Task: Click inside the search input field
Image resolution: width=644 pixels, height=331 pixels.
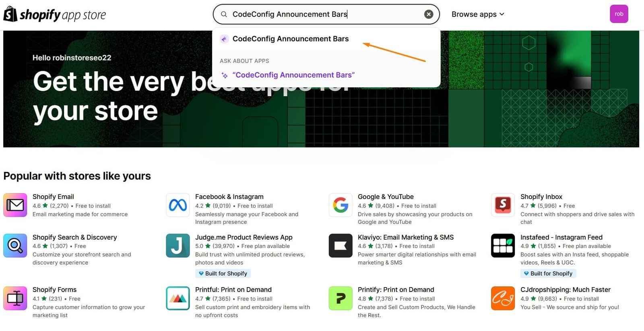Action: (326, 14)
